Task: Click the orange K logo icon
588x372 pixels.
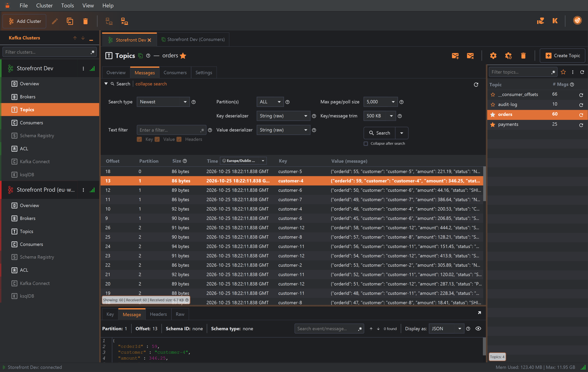Action: click(555, 21)
